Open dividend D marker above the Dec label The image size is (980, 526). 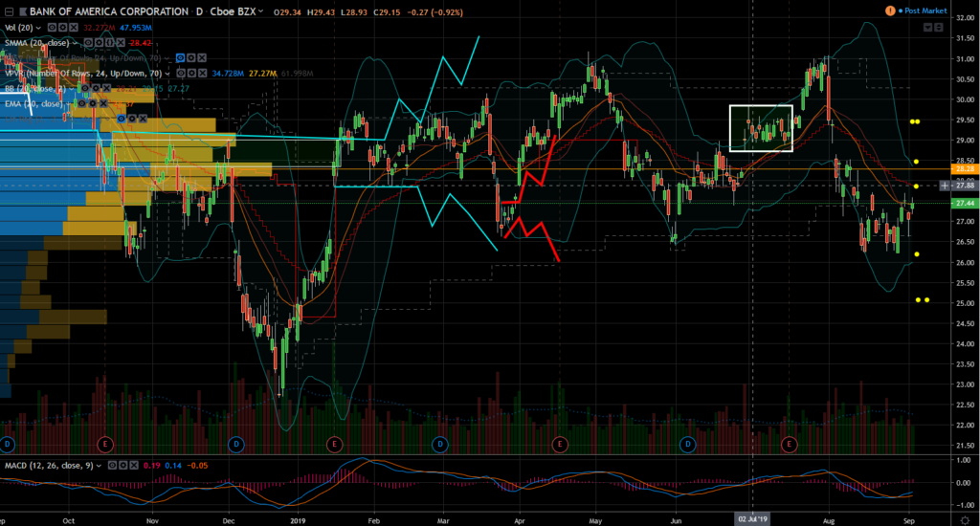[x=236, y=445]
